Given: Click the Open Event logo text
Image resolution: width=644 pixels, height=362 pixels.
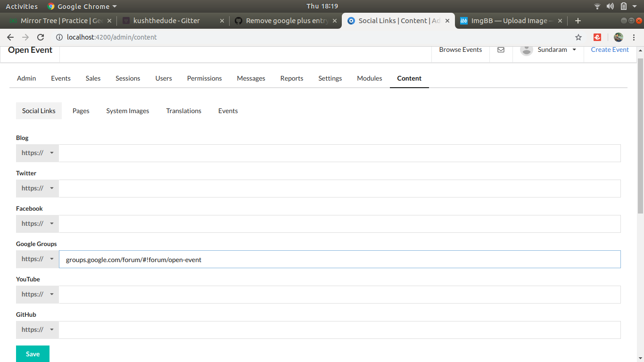Looking at the screenshot, I should pos(30,50).
